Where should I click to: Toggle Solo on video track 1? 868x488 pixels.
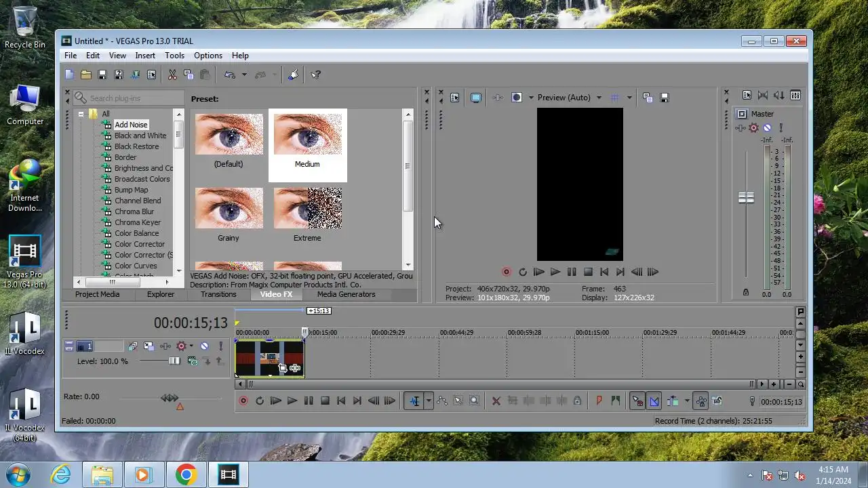coord(220,346)
